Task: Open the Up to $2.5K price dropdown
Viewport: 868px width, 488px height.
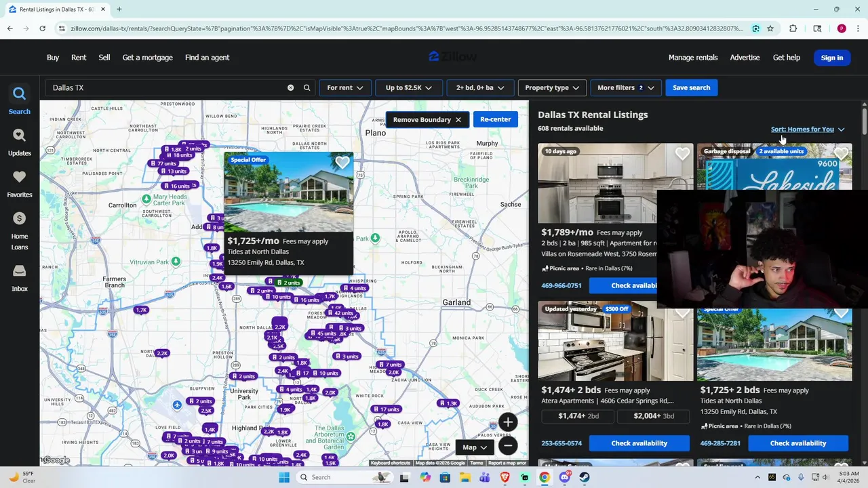Action: pyautogui.click(x=409, y=87)
